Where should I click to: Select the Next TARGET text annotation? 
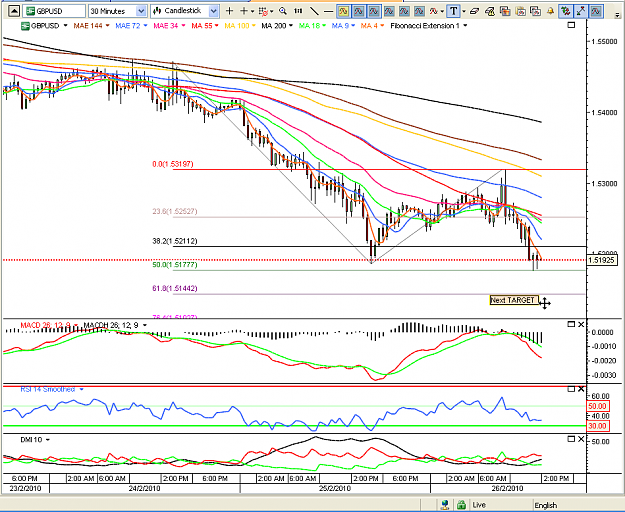(513, 300)
